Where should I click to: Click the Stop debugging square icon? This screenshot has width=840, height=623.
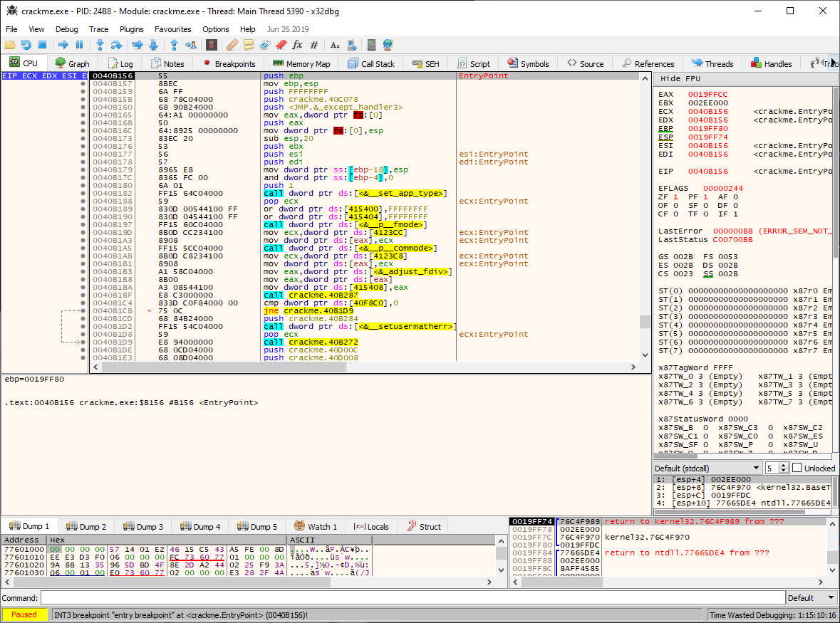coord(43,45)
